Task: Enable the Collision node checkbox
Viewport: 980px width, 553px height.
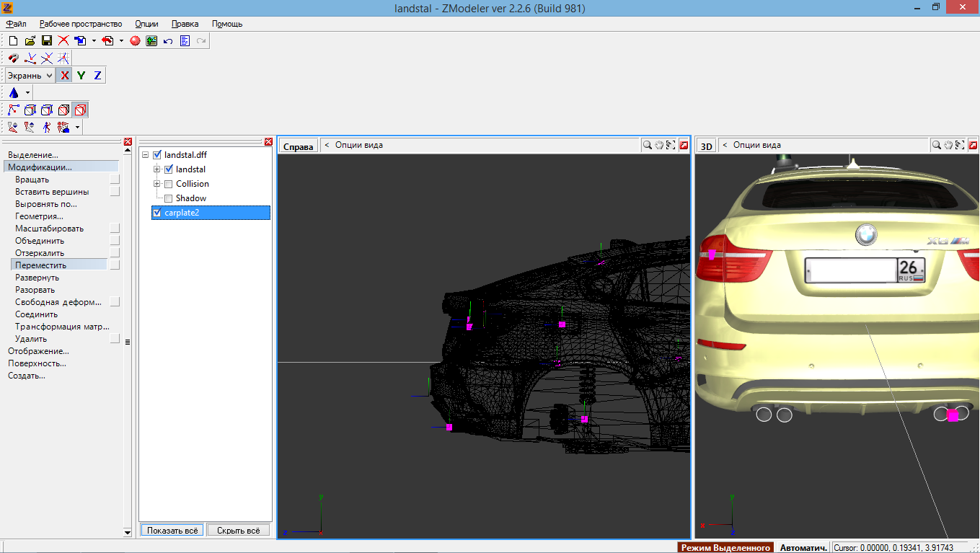Action: pos(169,184)
